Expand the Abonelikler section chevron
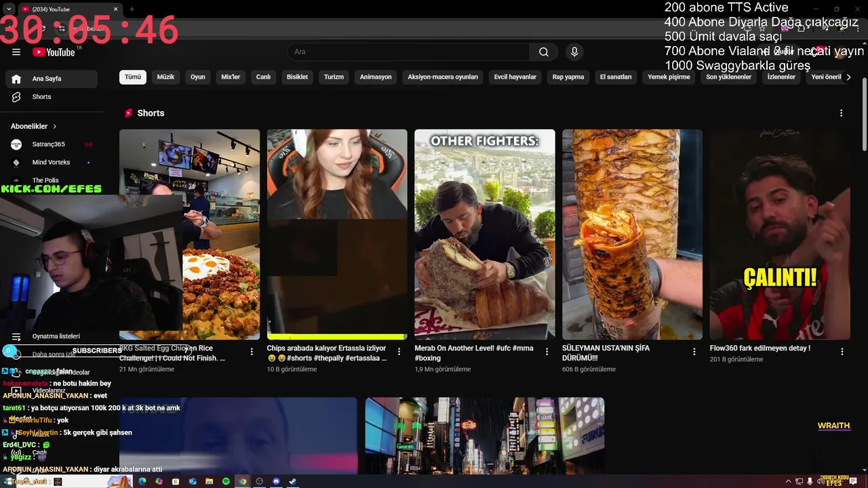 coord(55,127)
